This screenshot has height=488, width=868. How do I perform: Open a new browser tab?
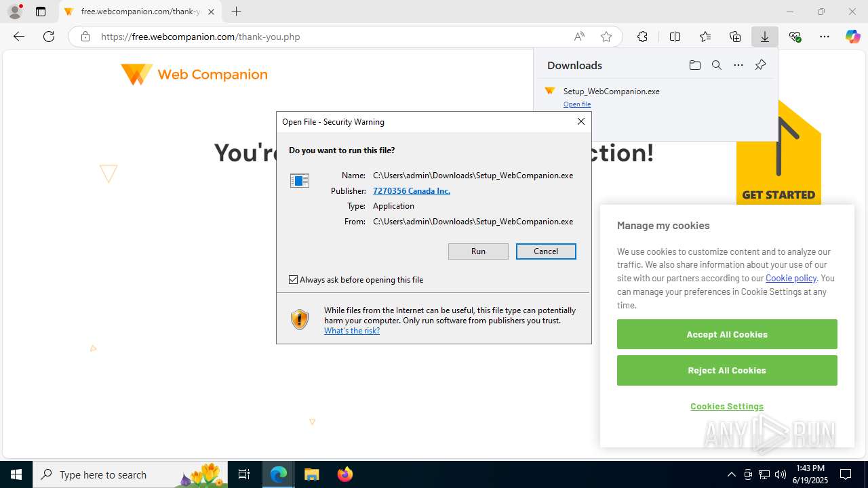point(236,12)
